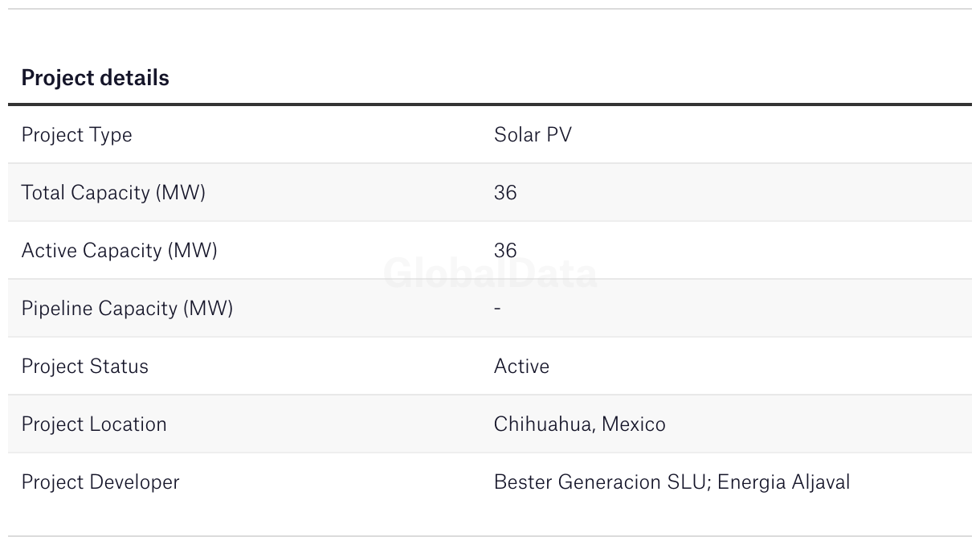This screenshot has height=545, width=980.
Task: Select the Pipeline Capacity (MW) label
Action: (x=127, y=309)
